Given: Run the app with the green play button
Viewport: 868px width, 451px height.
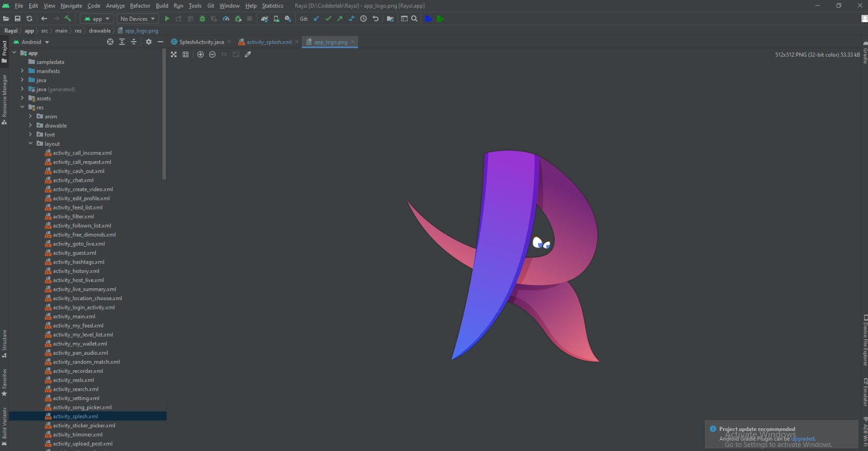Looking at the screenshot, I should point(167,19).
